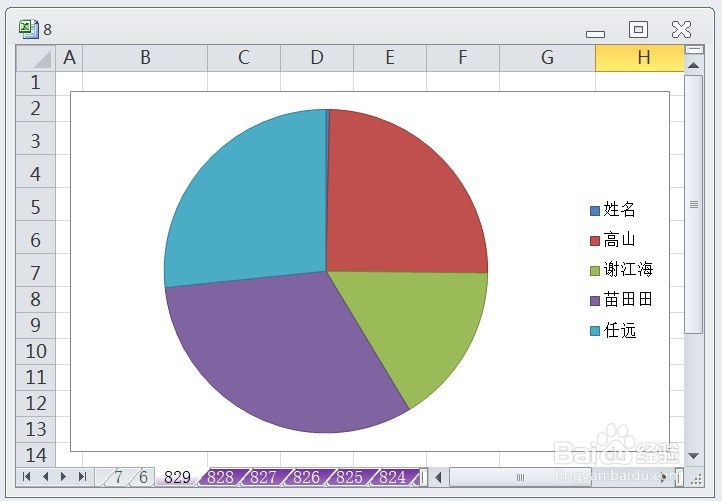Switch to sheet tab 7

[118, 477]
